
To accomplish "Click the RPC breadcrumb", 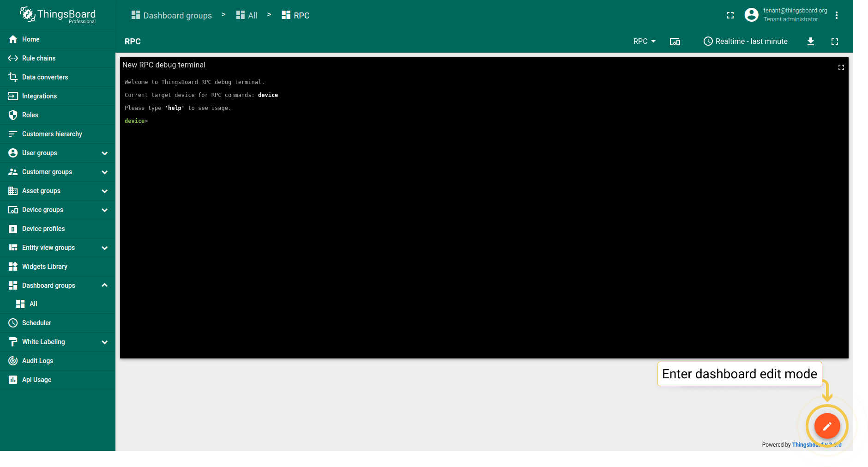I will coord(296,15).
